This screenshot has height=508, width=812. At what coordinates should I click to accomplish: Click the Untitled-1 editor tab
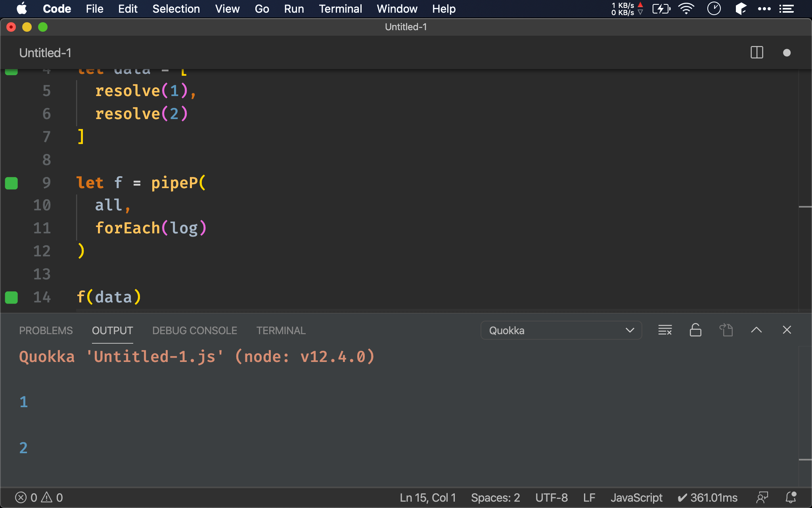pos(45,53)
